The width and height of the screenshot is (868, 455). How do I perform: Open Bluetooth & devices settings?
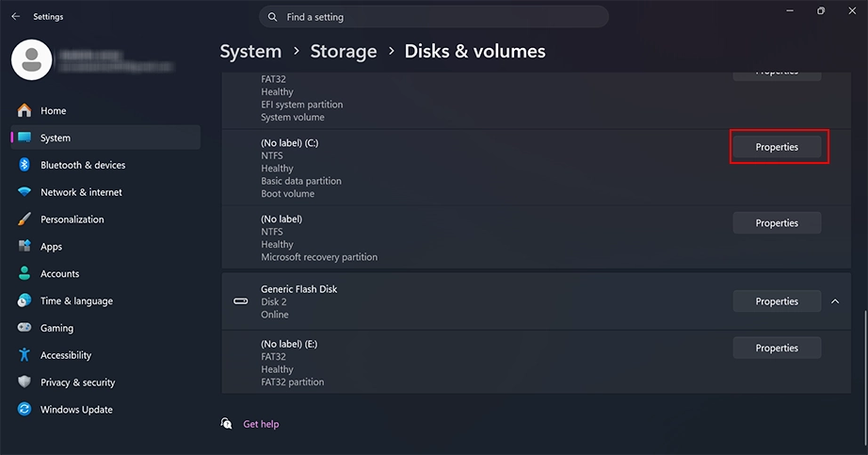click(x=105, y=165)
